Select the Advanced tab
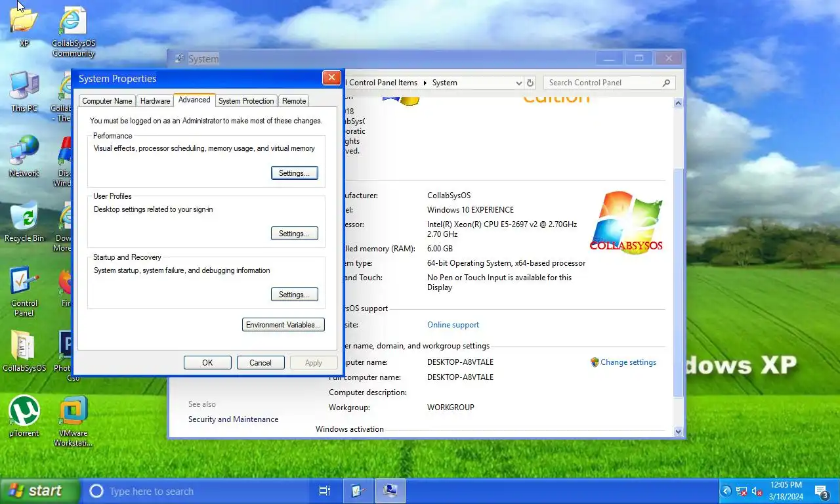This screenshot has width=840, height=504. click(194, 100)
